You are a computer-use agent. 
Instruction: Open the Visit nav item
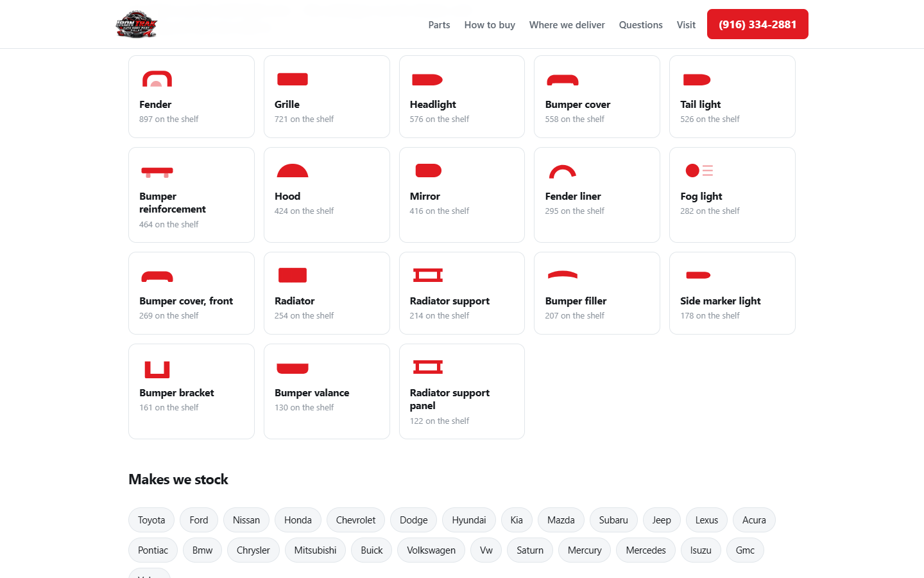click(686, 25)
